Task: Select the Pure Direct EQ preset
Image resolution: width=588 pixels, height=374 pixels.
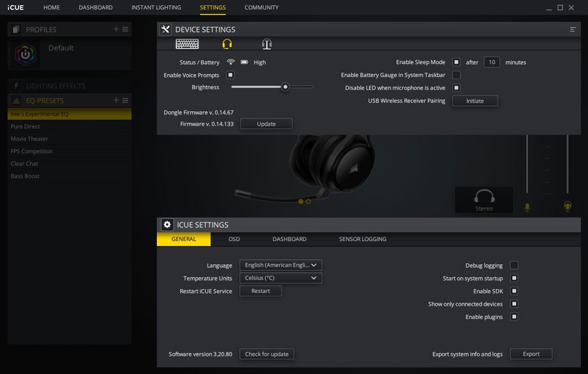Action: (69, 126)
